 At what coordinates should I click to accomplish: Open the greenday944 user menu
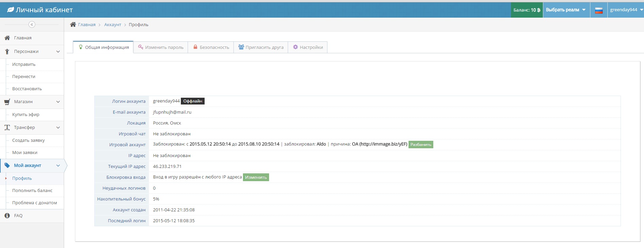626,10
